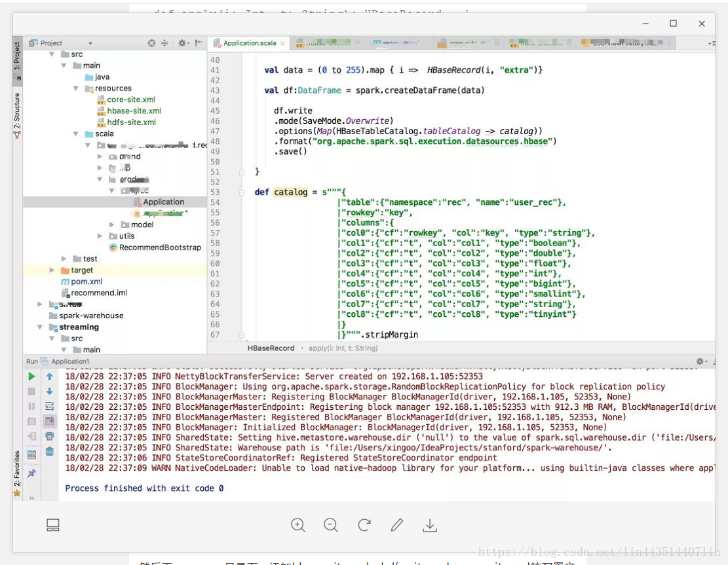Viewport: 728px width, 565px height.
Task: Select core-site.xml in project tree
Action: (x=131, y=100)
